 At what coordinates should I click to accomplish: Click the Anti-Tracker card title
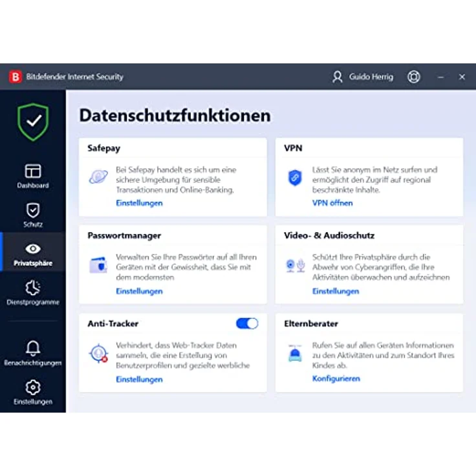(113, 323)
